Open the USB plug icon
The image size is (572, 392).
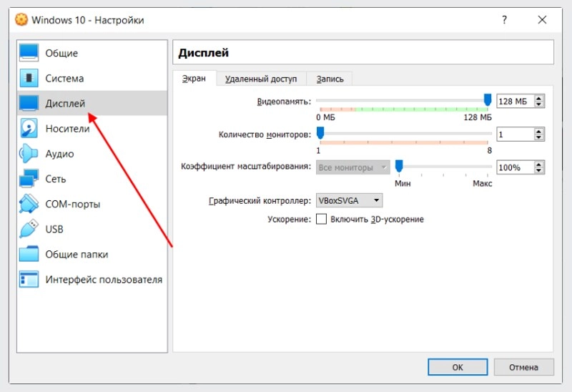click(29, 229)
